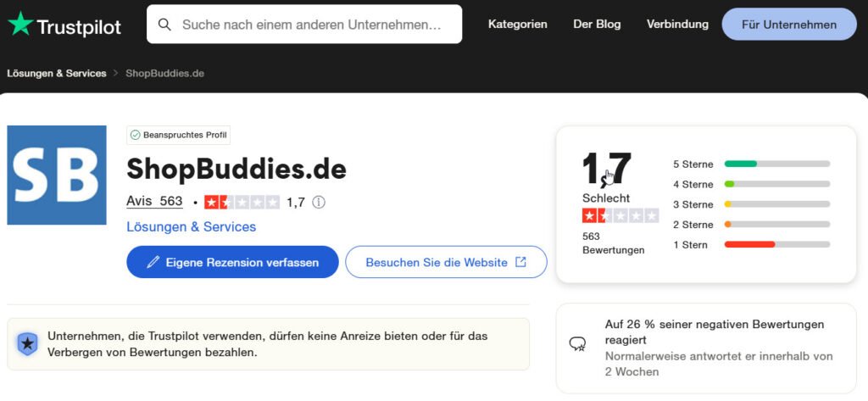Click Eigene Rezension verfassen button

[232, 263]
